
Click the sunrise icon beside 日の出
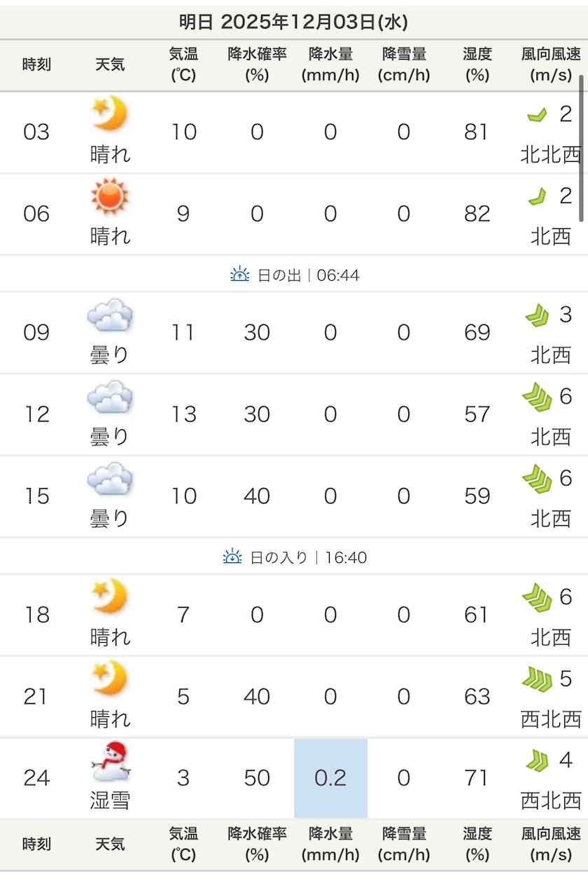[x=240, y=275]
